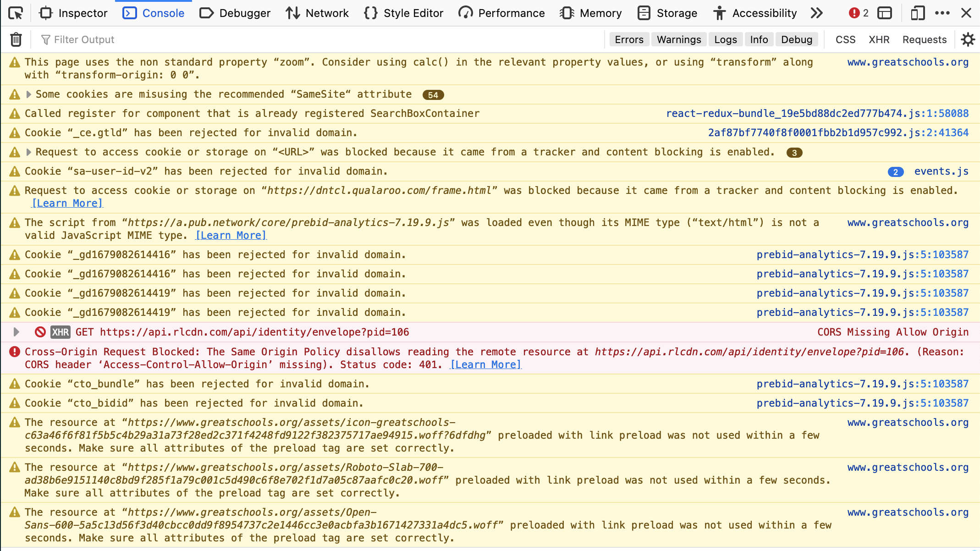Focus the Filter Output field
The image size is (980, 551).
tap(321, 39)
